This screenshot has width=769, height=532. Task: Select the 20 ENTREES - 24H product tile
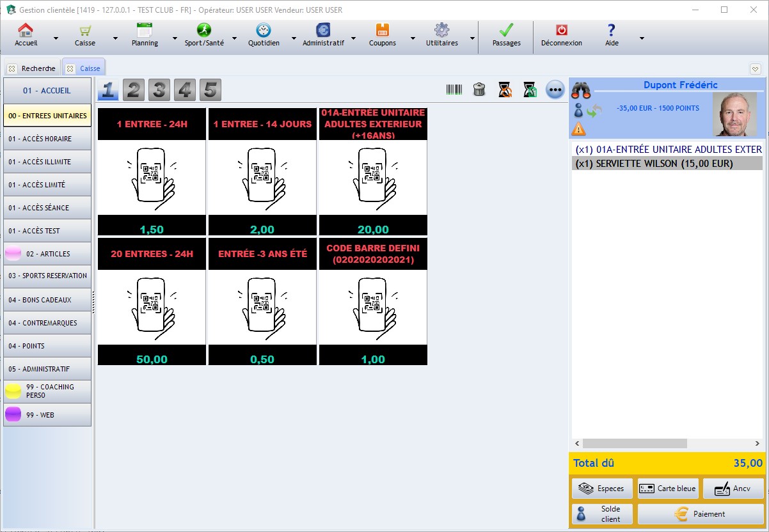[x=152, y=302]
